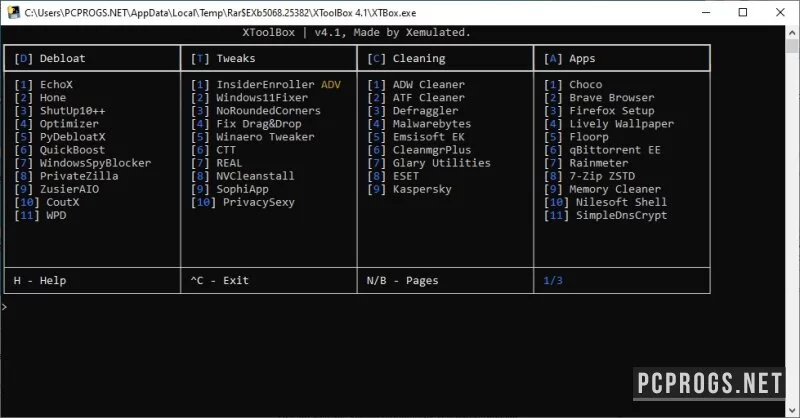
Task: Click the WPD entry
Action: [40, 215]
